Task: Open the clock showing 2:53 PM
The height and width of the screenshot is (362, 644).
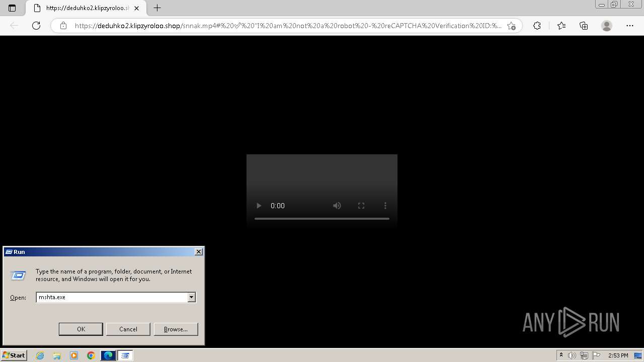Action: tap(618, 355)
